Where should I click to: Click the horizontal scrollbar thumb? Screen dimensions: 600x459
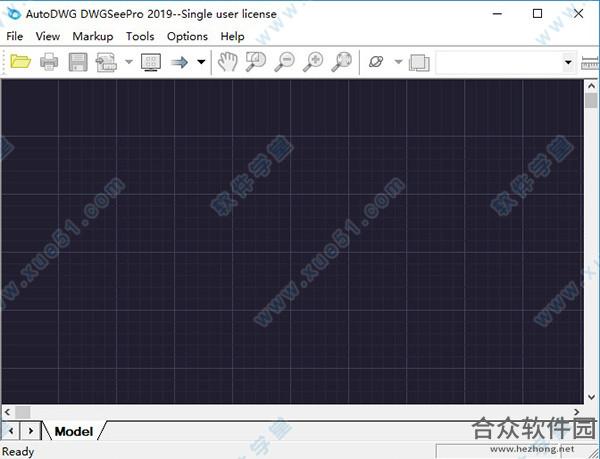point(23,412)
